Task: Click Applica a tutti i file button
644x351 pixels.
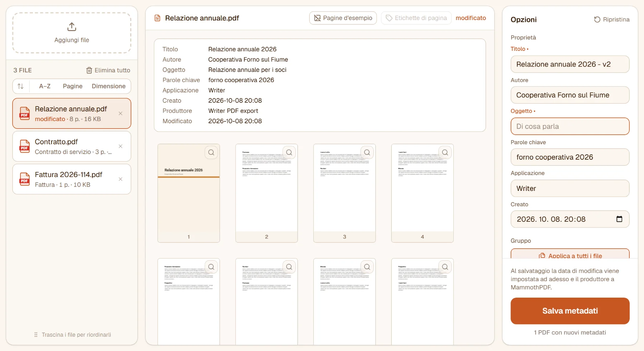Action: pos(570,254)
